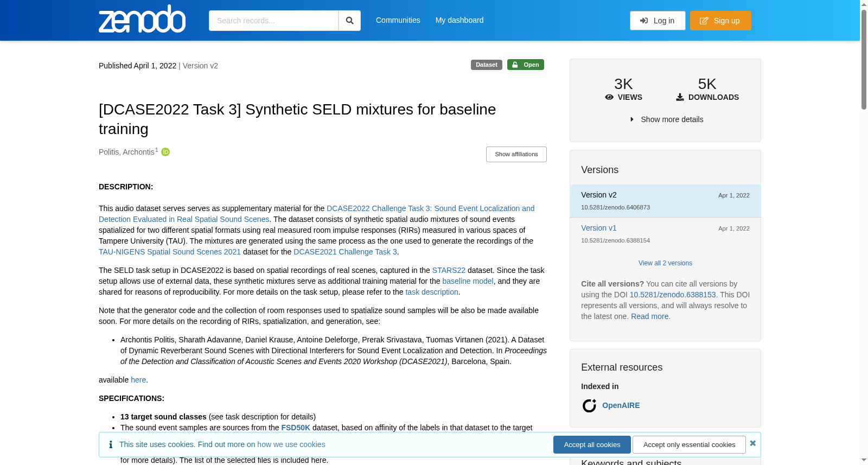Click the vertical page scrollbar thumb
The image size is (868, 465).
click(864, 60)
